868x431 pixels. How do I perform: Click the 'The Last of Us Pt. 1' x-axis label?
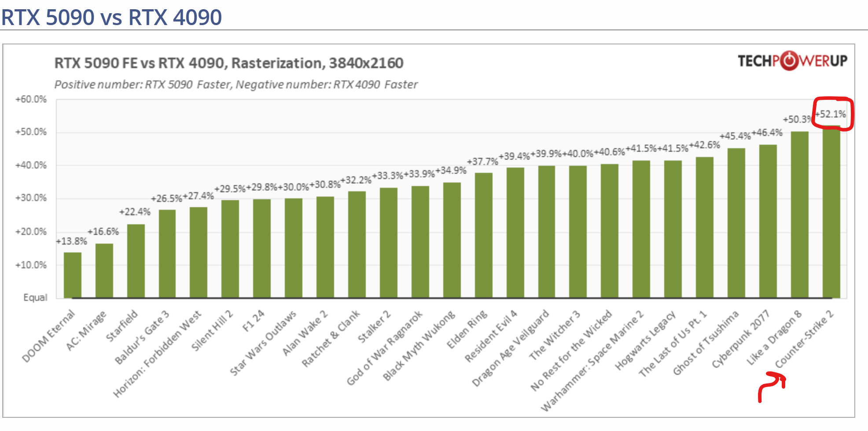point(673,343)
